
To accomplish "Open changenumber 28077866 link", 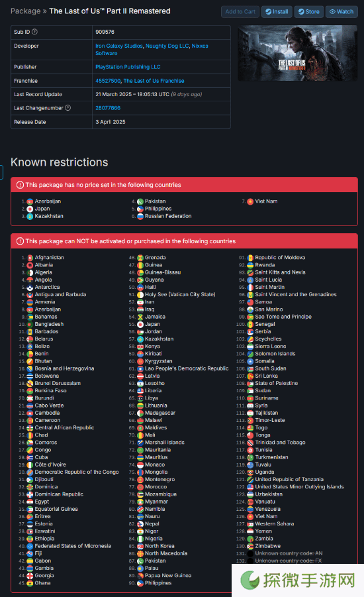I will coord(108,108).
